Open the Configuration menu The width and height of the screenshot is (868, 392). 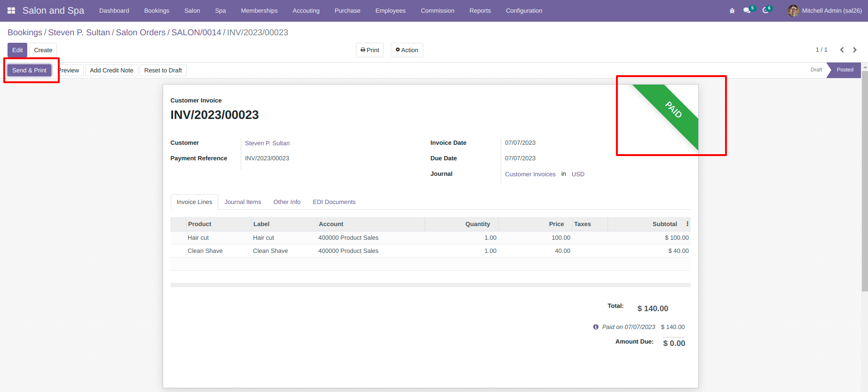pos(524,10)
